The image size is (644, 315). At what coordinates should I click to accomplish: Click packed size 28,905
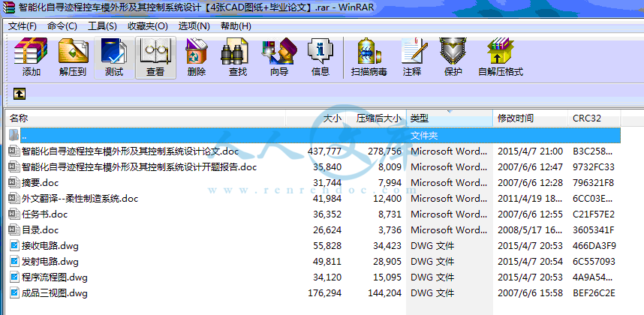387,262
